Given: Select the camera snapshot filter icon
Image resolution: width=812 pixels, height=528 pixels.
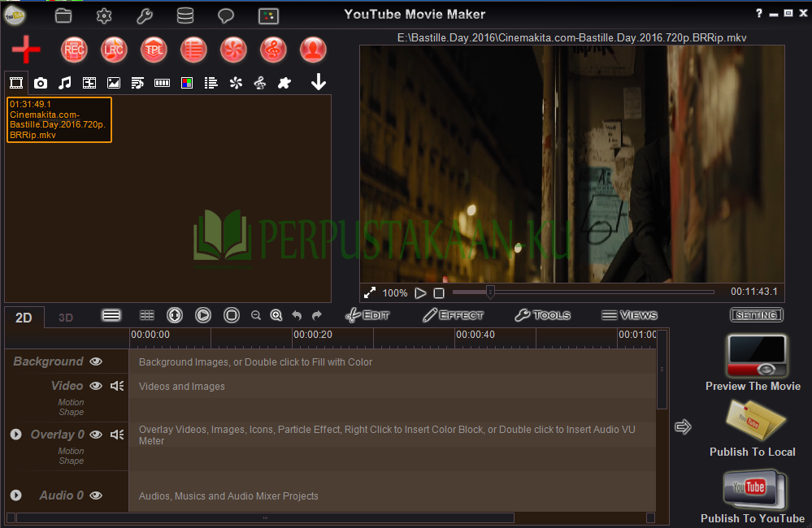Looking at the screenshot, I should coord(41,83).
